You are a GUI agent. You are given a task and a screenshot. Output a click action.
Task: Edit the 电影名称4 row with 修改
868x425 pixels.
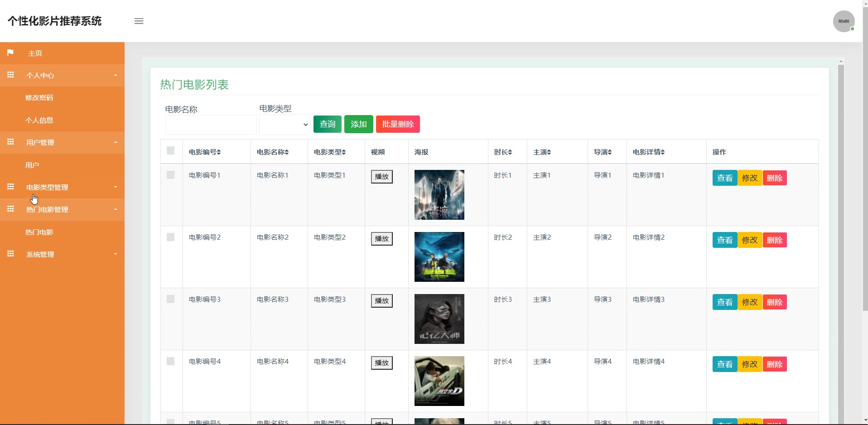(x=750, y=364)
